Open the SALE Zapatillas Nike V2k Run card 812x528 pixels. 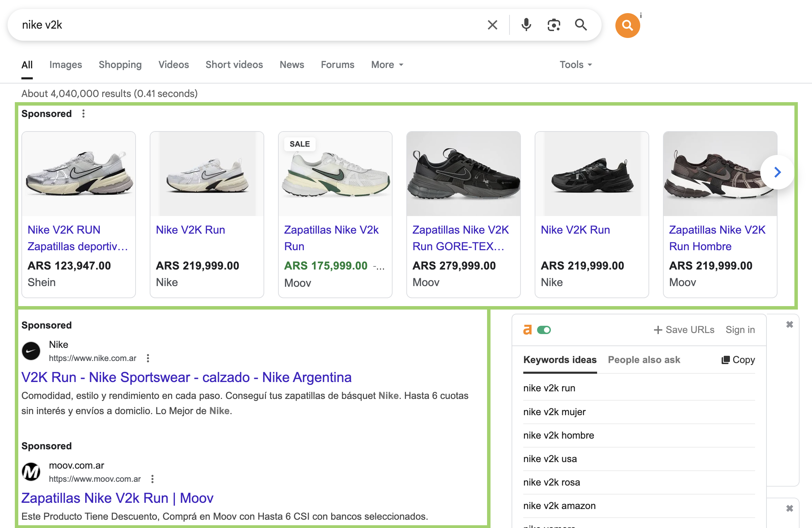(335, 214)
